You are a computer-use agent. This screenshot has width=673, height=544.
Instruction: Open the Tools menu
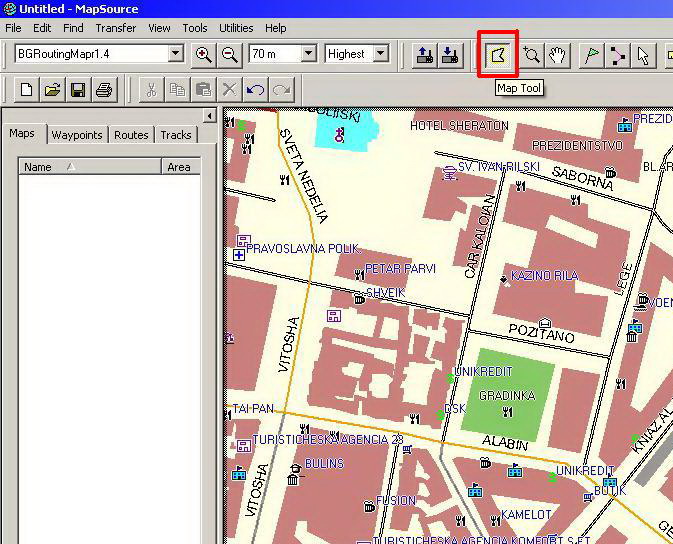[x=195, y=28]
